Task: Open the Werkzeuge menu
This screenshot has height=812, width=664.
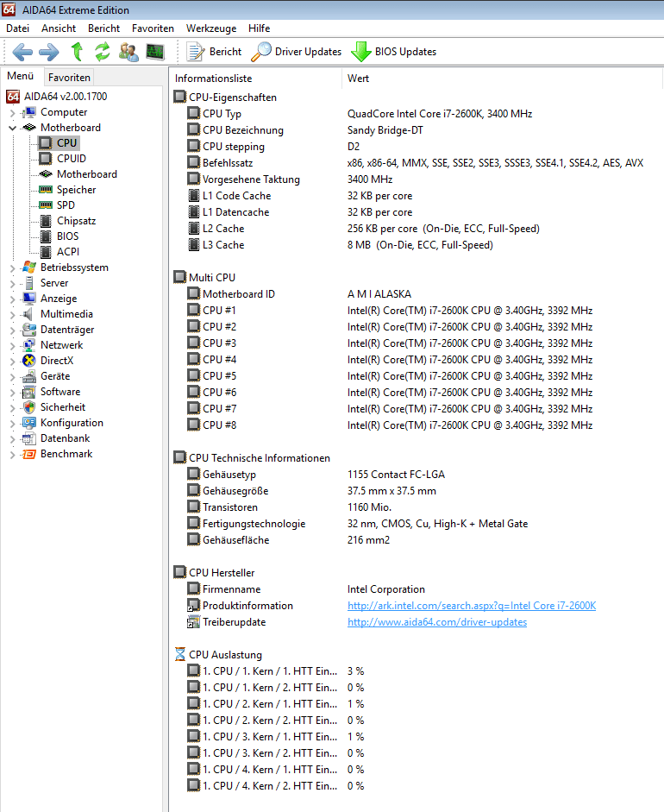Action: [x=211, y=28]
